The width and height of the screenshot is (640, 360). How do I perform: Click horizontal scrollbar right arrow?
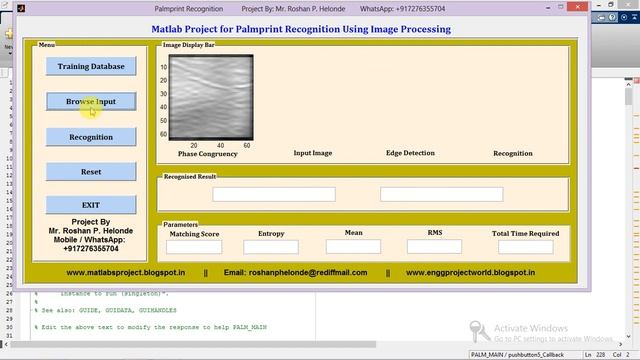tap(620, 344)
